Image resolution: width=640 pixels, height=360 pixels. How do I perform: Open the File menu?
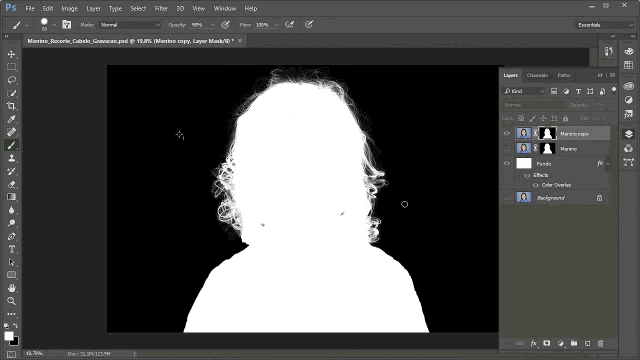coord(30,8)
